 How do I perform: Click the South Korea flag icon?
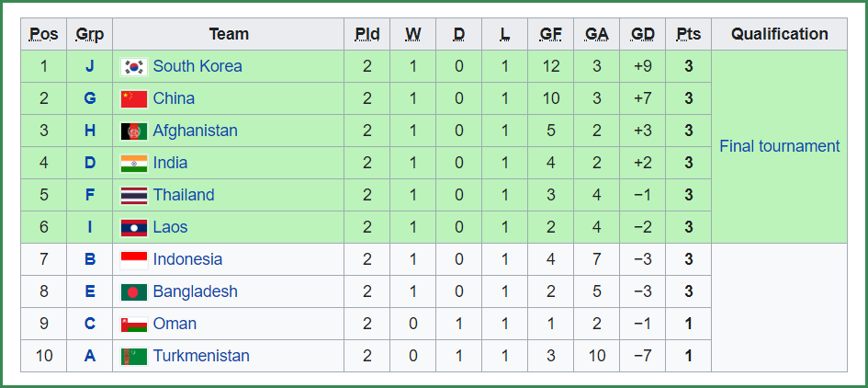(x=134, y=66)
